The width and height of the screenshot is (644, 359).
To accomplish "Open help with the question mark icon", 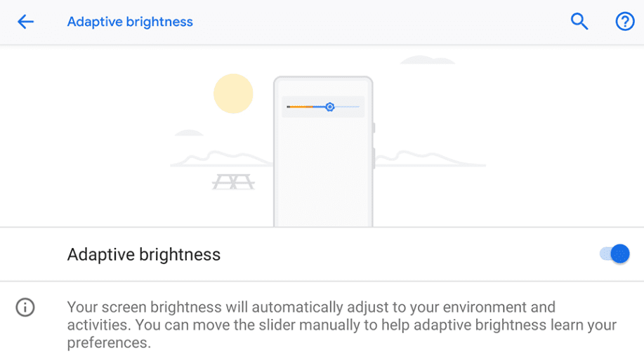I will (x=625, y=21).
